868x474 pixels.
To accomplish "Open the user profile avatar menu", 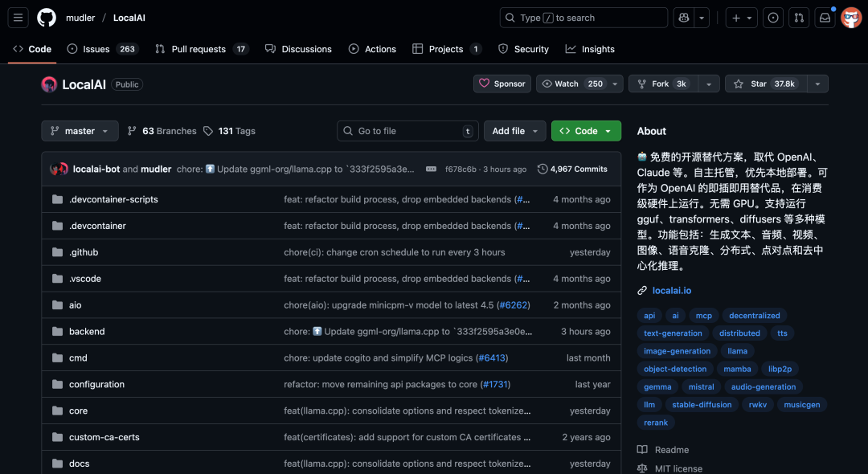I will coord(851,18).
